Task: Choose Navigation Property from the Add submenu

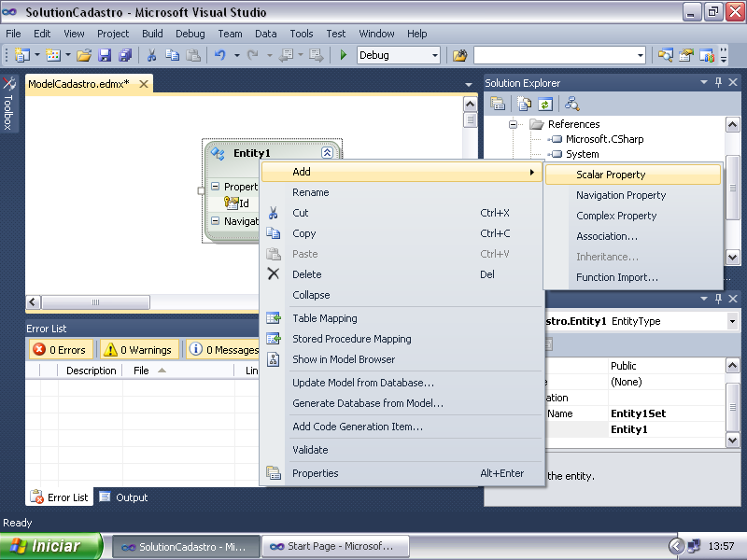Action: point(633,195)
